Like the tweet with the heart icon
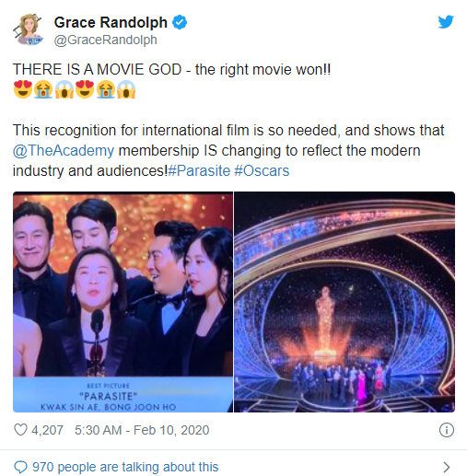This screenshot has height=476, width=467. pyautogui.click(x=20, y=430)
